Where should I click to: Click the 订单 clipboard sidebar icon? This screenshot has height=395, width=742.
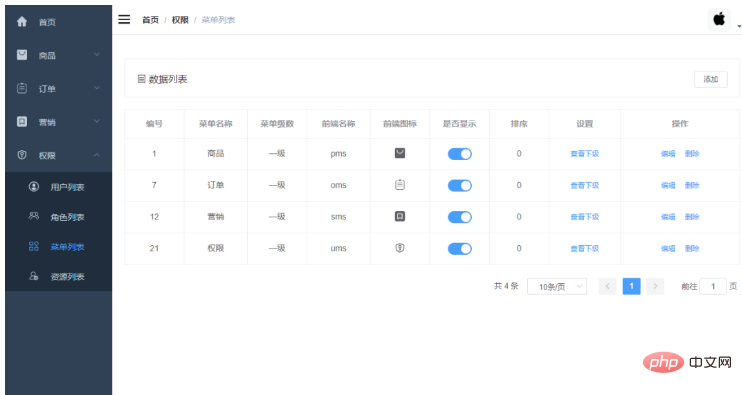click(22, 88)
